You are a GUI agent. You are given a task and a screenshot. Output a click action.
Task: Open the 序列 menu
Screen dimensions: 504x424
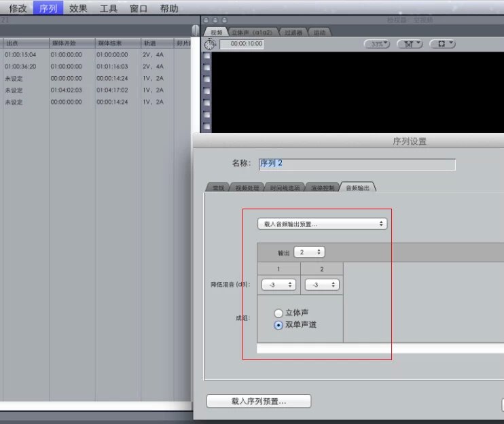click(48, 8)
